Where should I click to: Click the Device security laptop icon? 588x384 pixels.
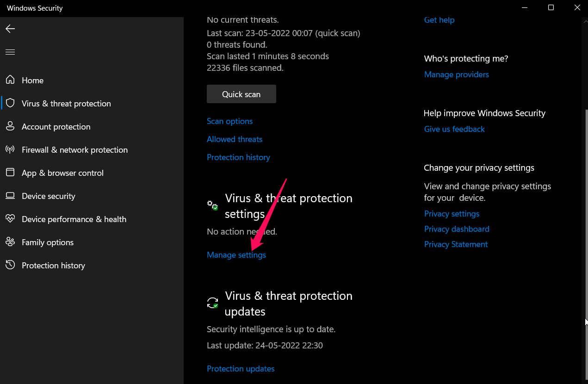click(10, 196)
